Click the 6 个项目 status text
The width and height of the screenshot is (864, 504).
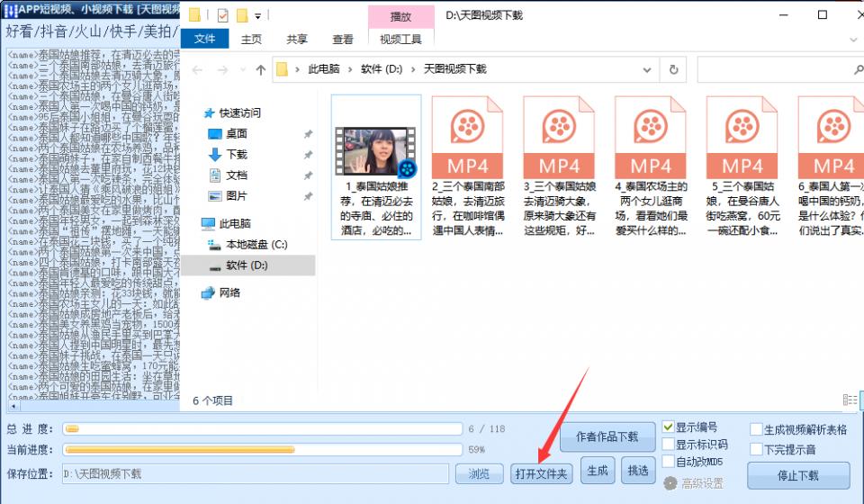pos(212,400)
